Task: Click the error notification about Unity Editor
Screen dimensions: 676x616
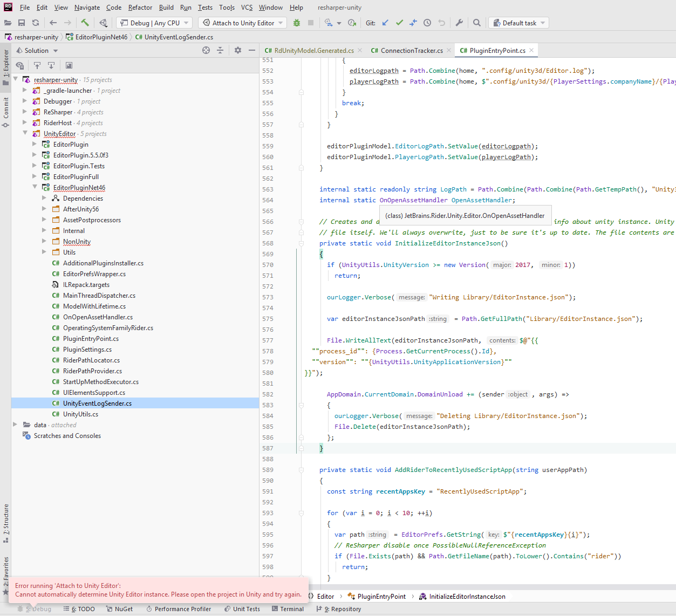Action: (160, 590)
